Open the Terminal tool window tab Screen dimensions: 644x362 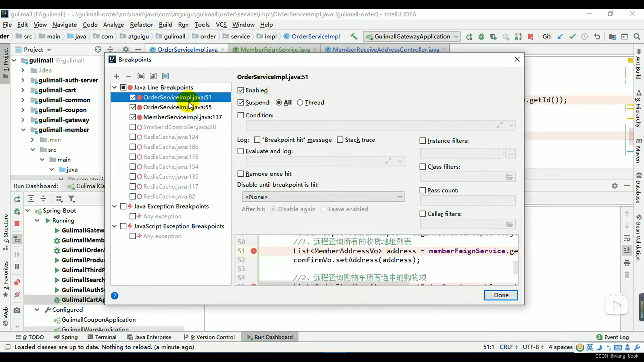[x=102, y=337]
